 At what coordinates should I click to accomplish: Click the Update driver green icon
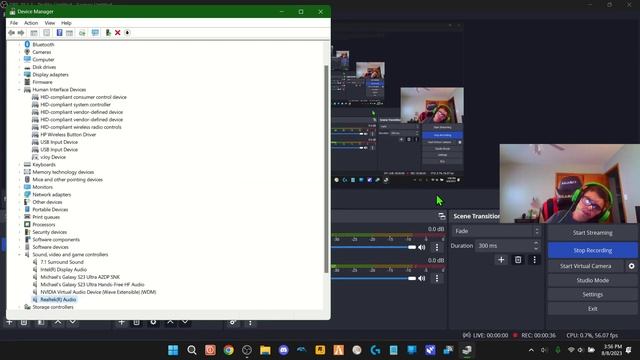tap(108, 33)
